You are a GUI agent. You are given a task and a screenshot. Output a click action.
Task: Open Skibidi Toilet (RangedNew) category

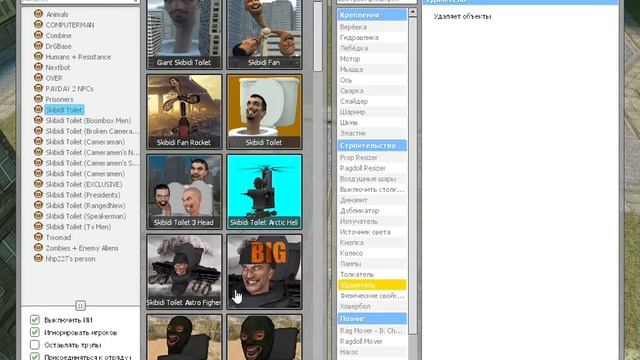pyautogui.click(x=85, y=205)
